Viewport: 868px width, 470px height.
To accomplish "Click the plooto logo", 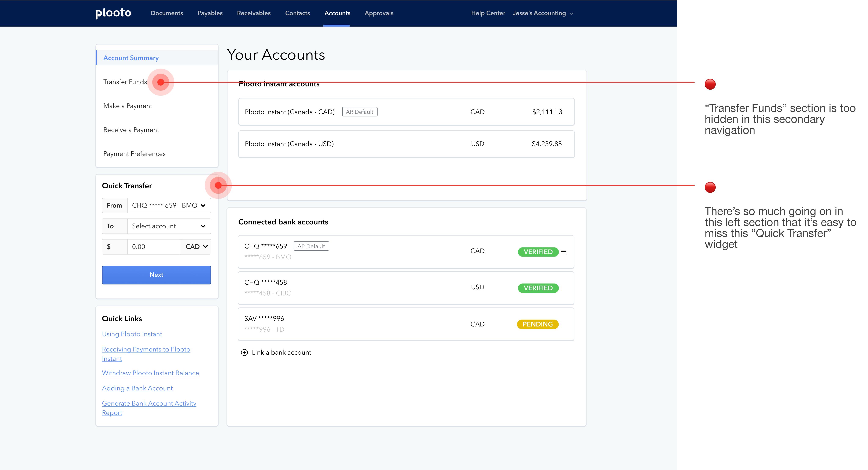I will click(113, 13).
